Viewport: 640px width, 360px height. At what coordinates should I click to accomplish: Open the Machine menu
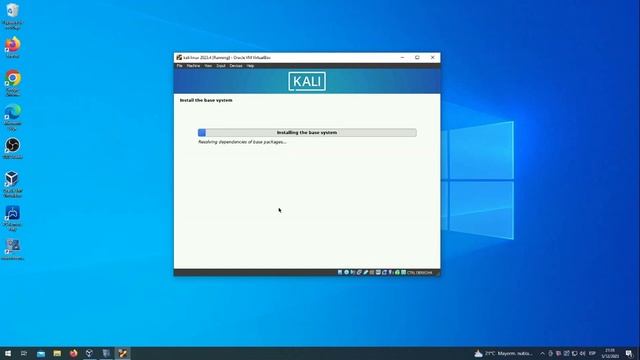click(x=193, y=66)
